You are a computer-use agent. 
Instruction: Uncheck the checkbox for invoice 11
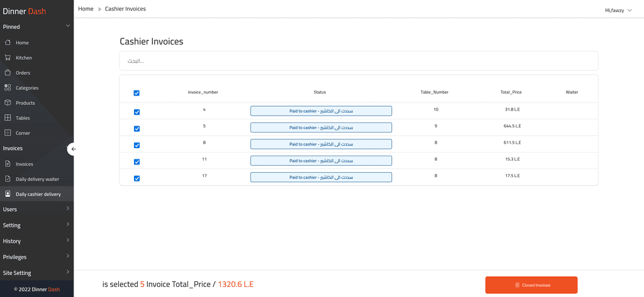point(136,161)
